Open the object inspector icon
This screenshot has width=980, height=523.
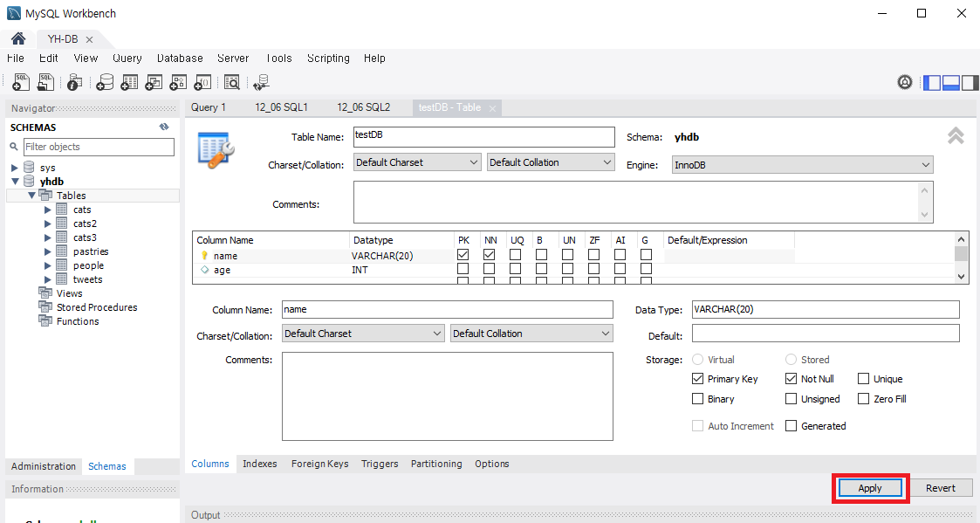[74, 82]
